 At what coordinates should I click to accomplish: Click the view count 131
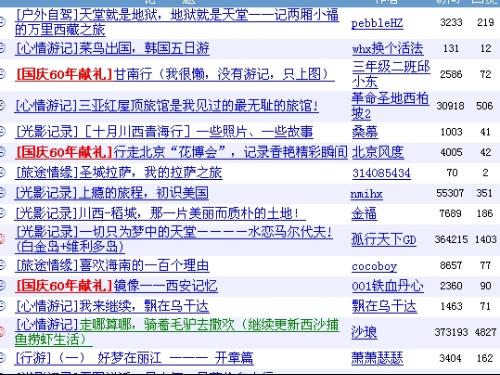(451, 48)
